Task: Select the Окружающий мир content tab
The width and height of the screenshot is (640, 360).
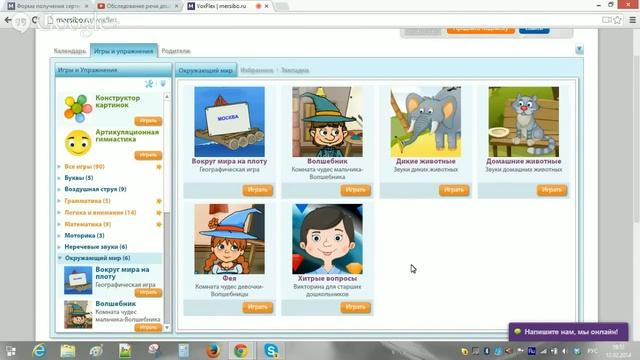Action: point(206,70)
